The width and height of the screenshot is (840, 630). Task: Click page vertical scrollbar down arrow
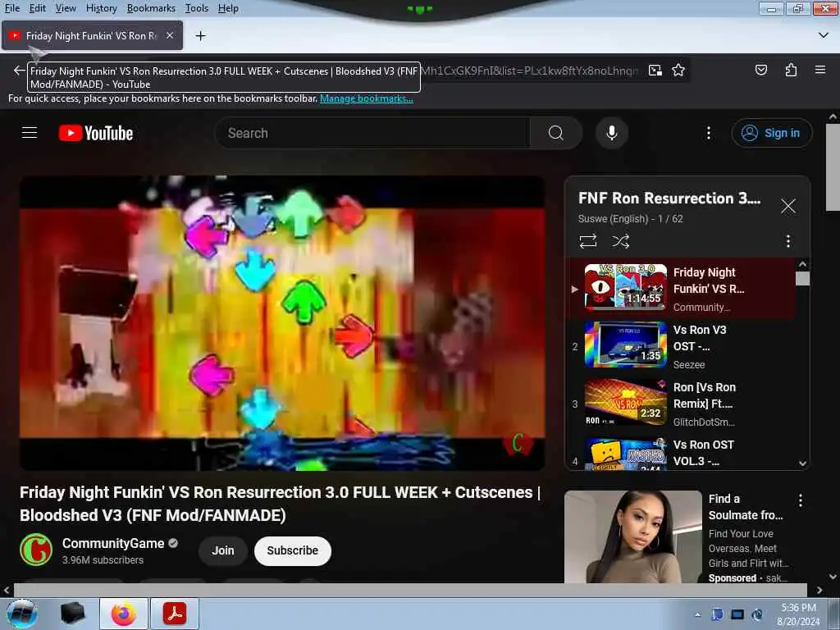(x=833, y=577)
